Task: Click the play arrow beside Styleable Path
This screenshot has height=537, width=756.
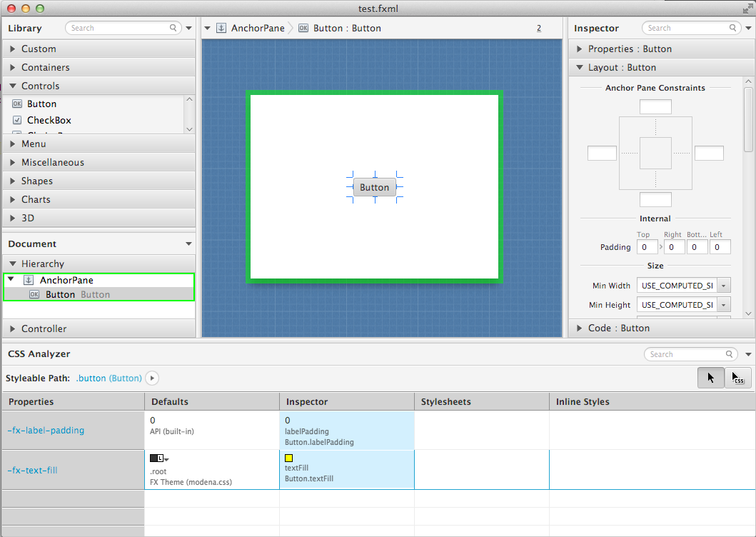Action: click(152, 378)
